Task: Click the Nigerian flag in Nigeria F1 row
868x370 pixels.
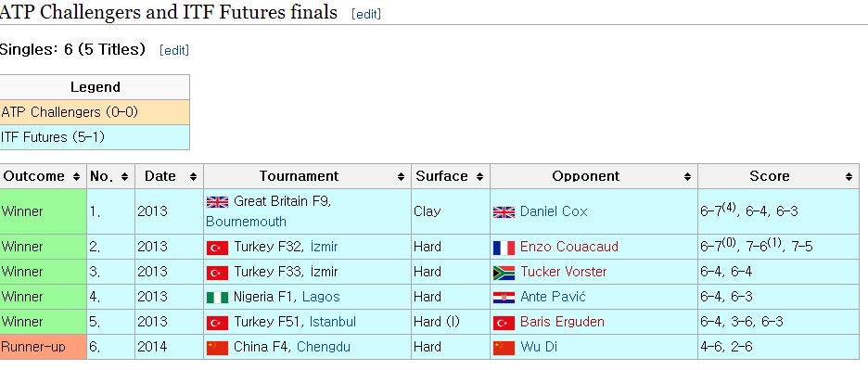Action: pos(218,298)
